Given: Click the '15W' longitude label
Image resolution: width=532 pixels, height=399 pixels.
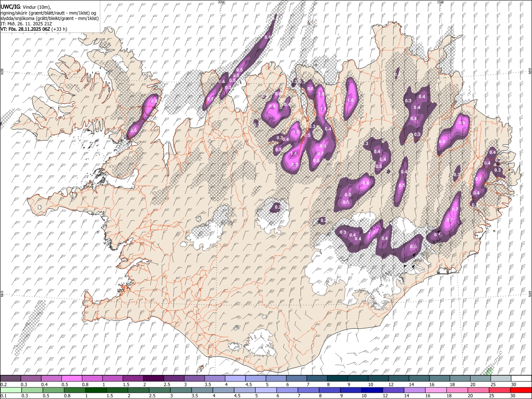Looking at the screenshot, I should (x=440, y=2).
